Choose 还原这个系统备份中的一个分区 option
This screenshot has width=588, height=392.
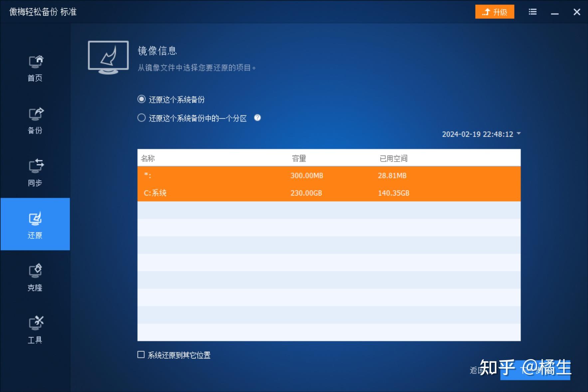pos(141,118)
